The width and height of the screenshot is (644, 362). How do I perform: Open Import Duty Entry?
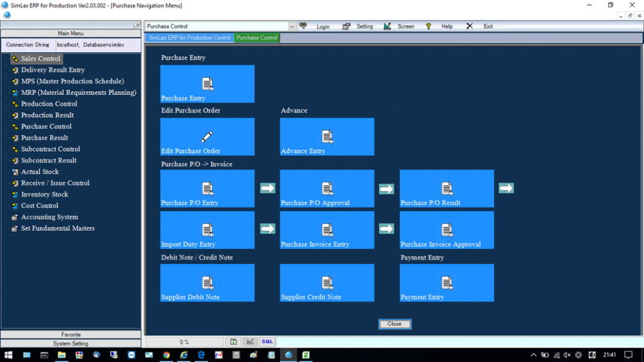tap(208, 230)
